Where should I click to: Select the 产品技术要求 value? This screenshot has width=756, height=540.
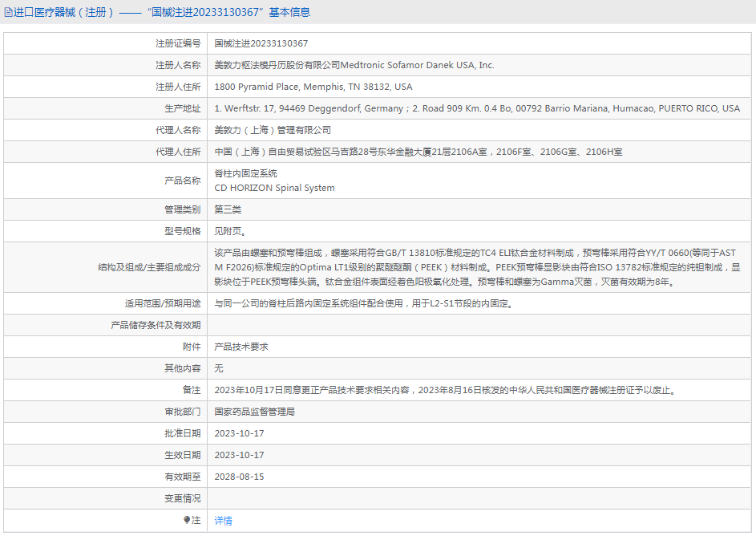pyautogui.click(x=241, y=347)
